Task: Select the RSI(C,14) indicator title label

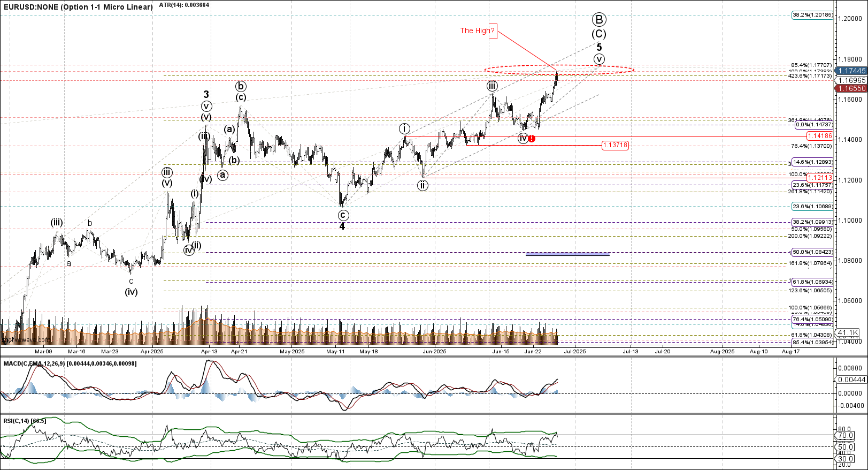Action: [25, 421]
